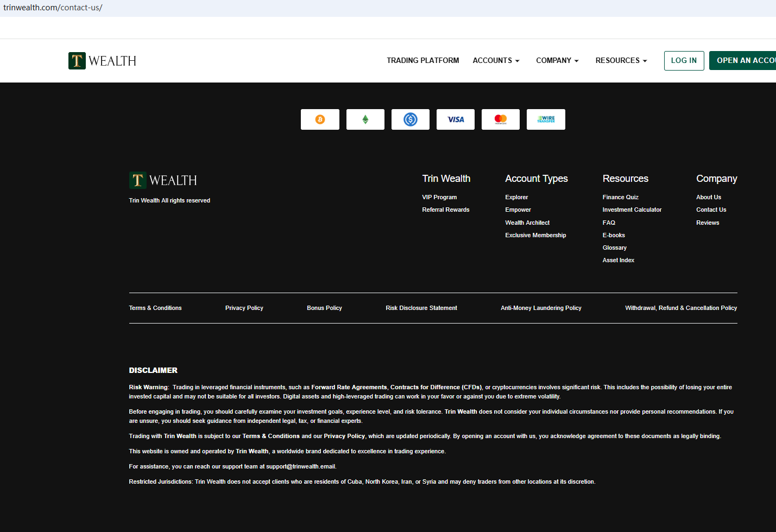Click the Wire Transfer icon
Screen dimensions: 776x532
point(546,119)
